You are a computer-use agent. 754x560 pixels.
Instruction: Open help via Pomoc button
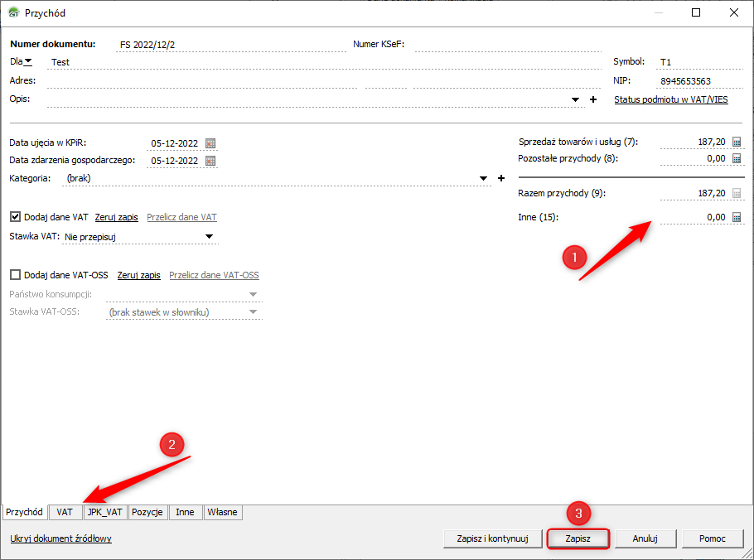(713, 538)
